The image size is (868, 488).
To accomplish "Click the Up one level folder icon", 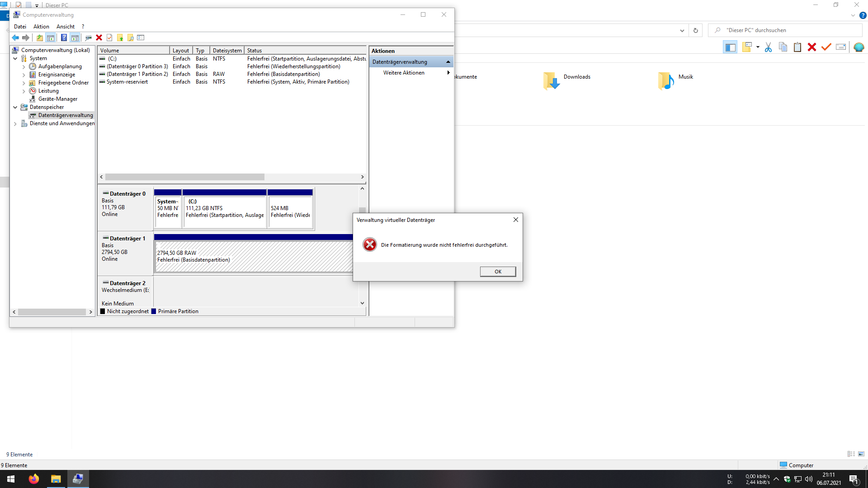I will tap(40, 38).
